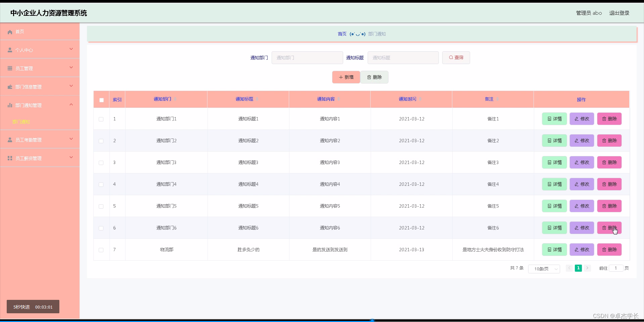Click the icon beside 员工考勤管理
Screen dimensions: 644x322
10,140
